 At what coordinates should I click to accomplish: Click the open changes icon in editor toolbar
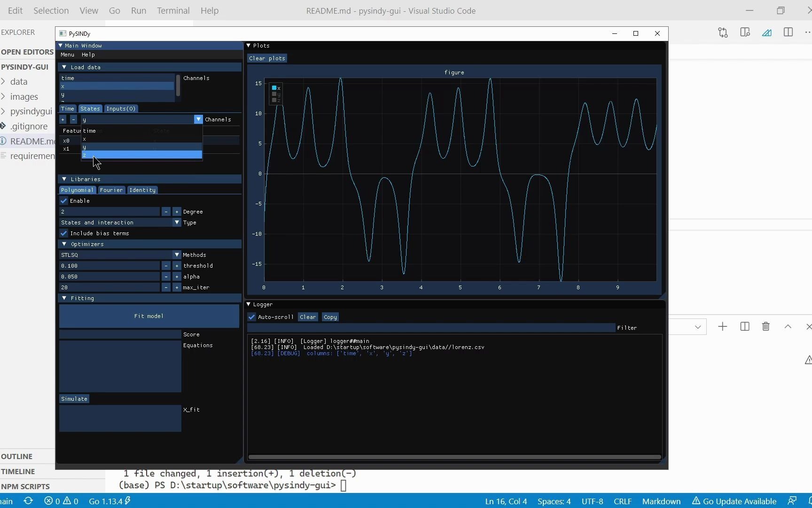(723, 32)
